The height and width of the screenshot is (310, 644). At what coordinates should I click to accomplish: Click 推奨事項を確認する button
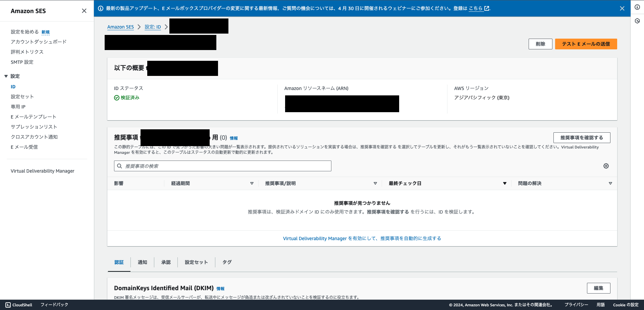coord(582,138)
